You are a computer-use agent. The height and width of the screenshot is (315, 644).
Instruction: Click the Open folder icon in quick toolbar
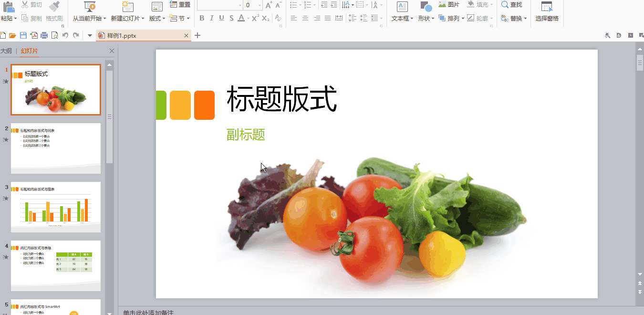13,35
